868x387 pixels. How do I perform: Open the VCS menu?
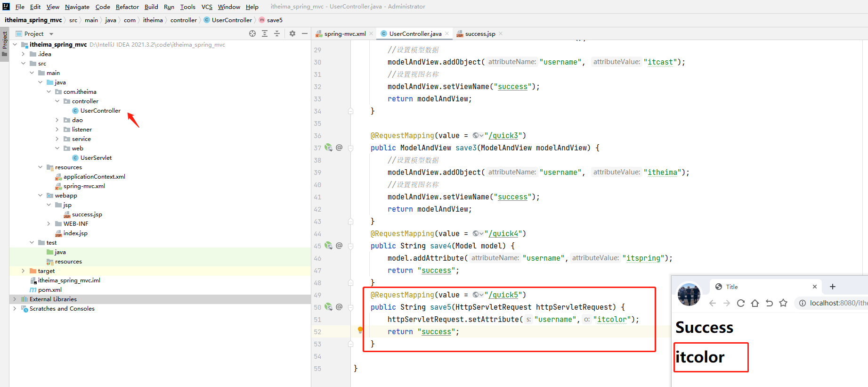coord(207,7)
